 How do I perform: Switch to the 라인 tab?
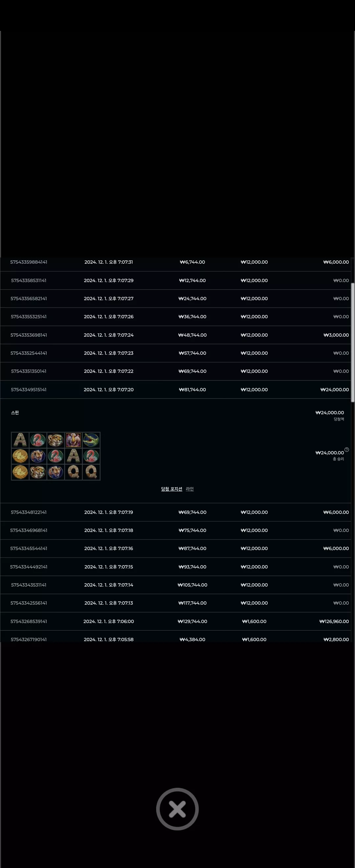coord(190,489)
